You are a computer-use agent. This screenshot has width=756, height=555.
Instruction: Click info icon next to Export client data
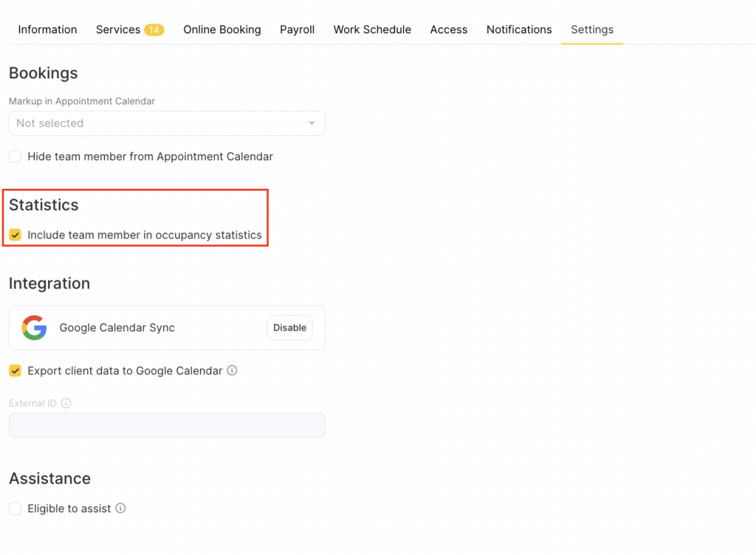tap(232, 370)
